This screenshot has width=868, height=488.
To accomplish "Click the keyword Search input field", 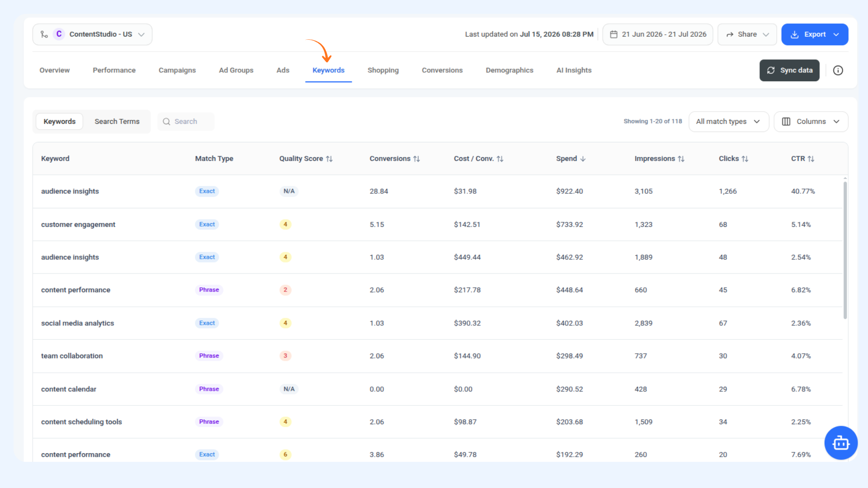I will [186, 122].
